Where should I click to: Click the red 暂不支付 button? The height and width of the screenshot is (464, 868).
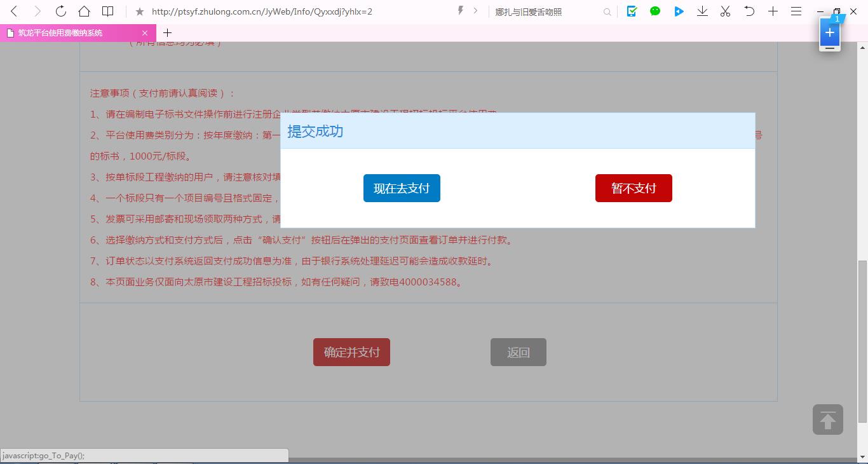click(x=634, y=188)
